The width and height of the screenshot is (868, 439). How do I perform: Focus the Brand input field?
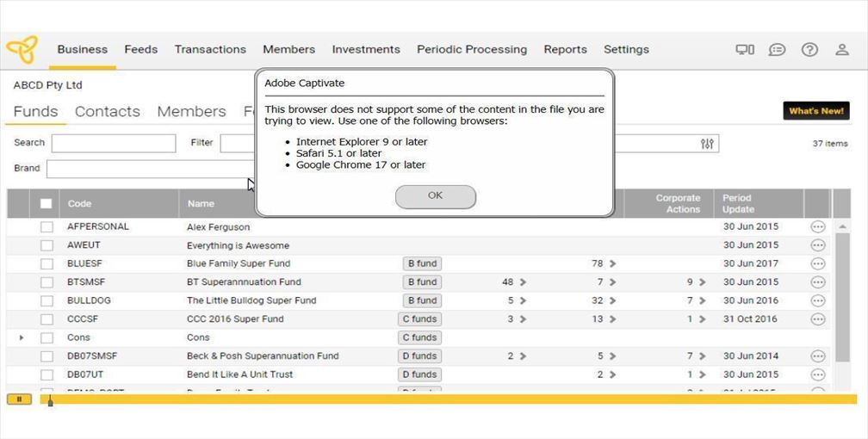[x=150, y=169]
